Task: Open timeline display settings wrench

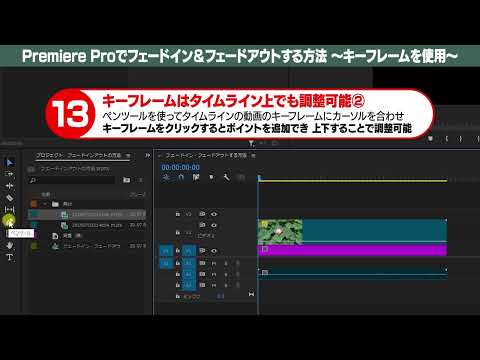Action: 226,177
